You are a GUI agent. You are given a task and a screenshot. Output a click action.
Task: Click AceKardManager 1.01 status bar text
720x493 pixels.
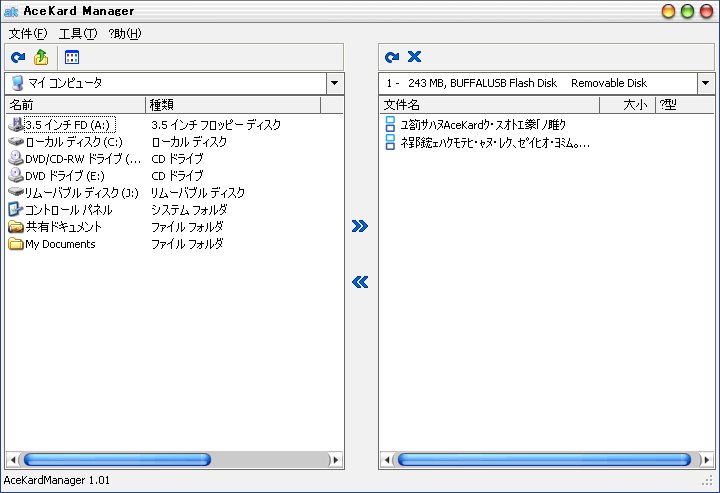[x=57, y=480]
